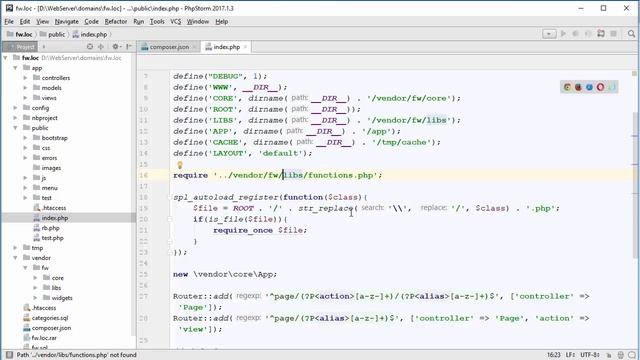Select categories.sql in the project tree
Viewport: 640px width, 360px height.
click(x=50, y=318)
